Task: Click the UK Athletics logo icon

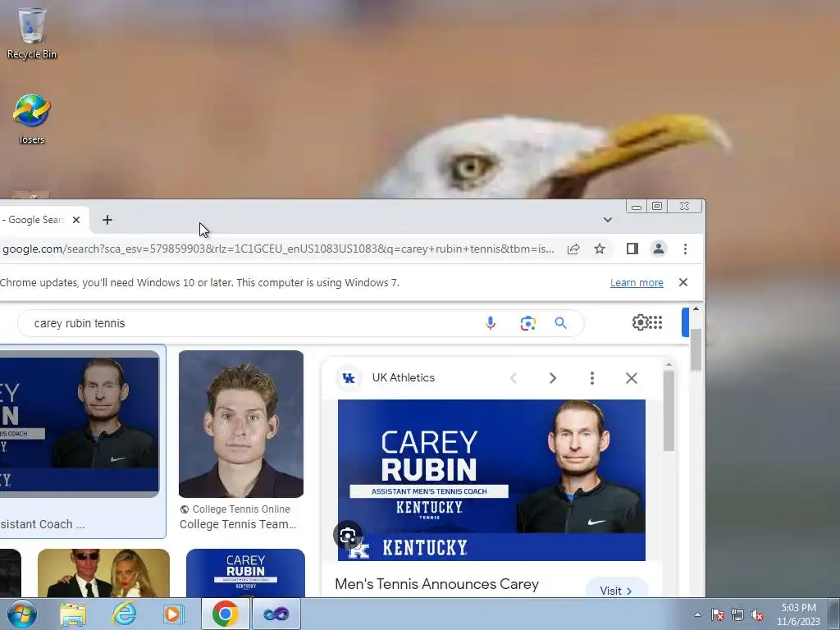Action: click(349, 377)
